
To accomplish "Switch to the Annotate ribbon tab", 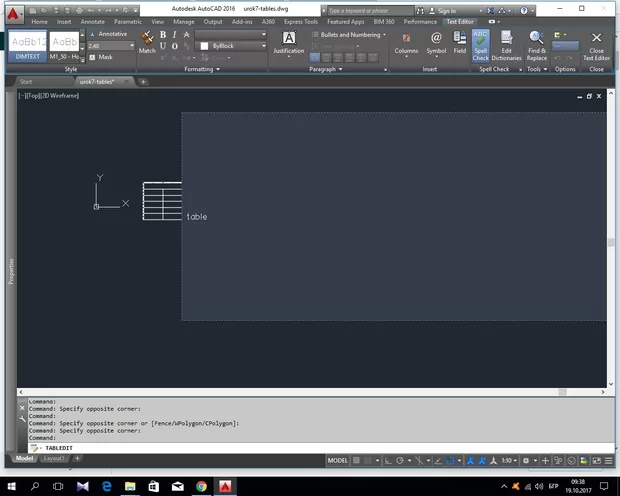I will [x=93, y=21].
